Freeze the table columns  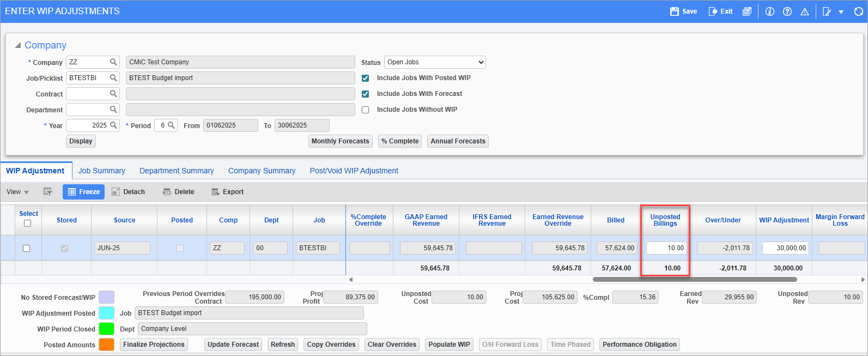[x=84, y=192]
